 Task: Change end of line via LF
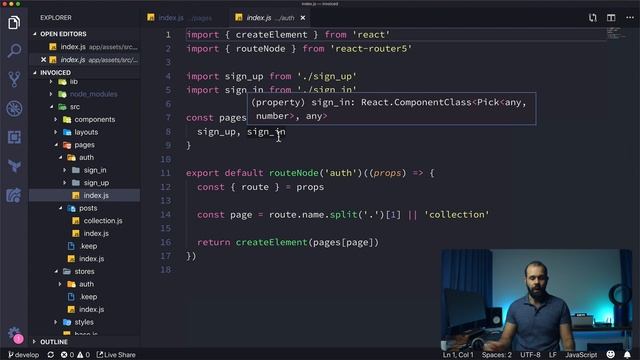coord(553,355)
